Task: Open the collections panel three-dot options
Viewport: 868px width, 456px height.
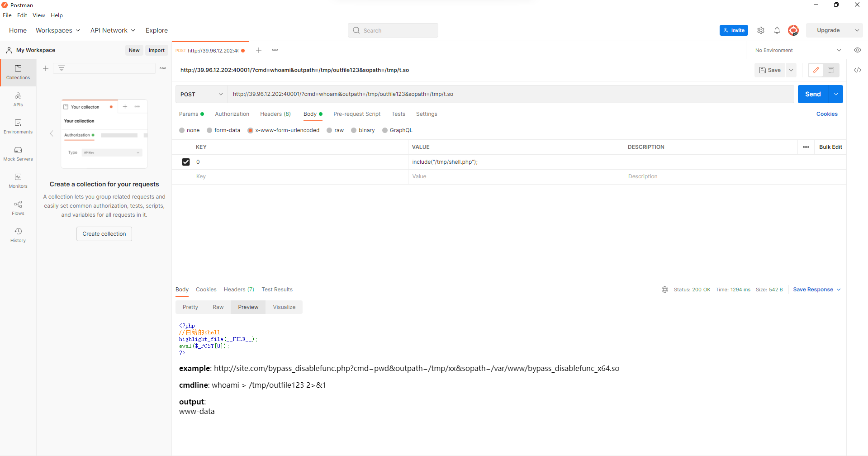Action: coord(163,68)
